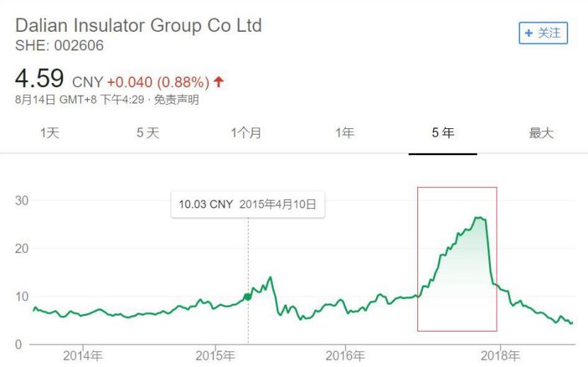Click the chart peak inside red rectangle

479,218
